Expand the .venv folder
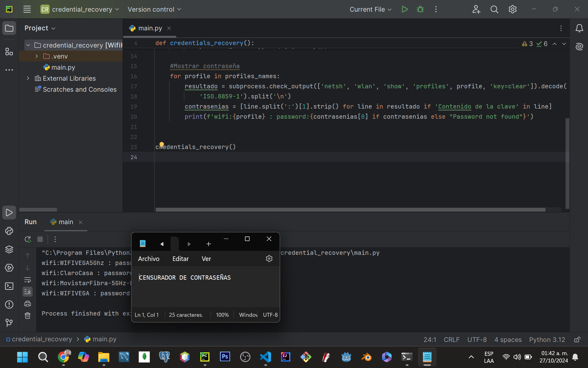This screenshot has height=368, width=588. [37, 56]
